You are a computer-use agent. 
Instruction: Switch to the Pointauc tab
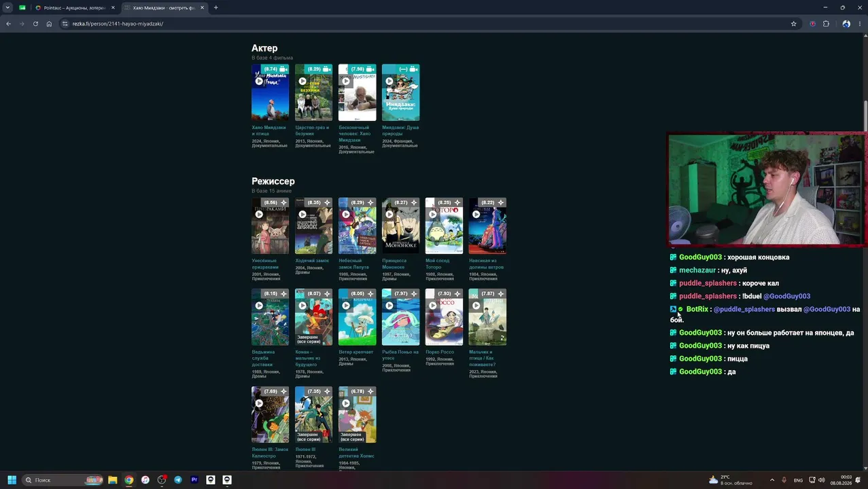pos(73,7)
